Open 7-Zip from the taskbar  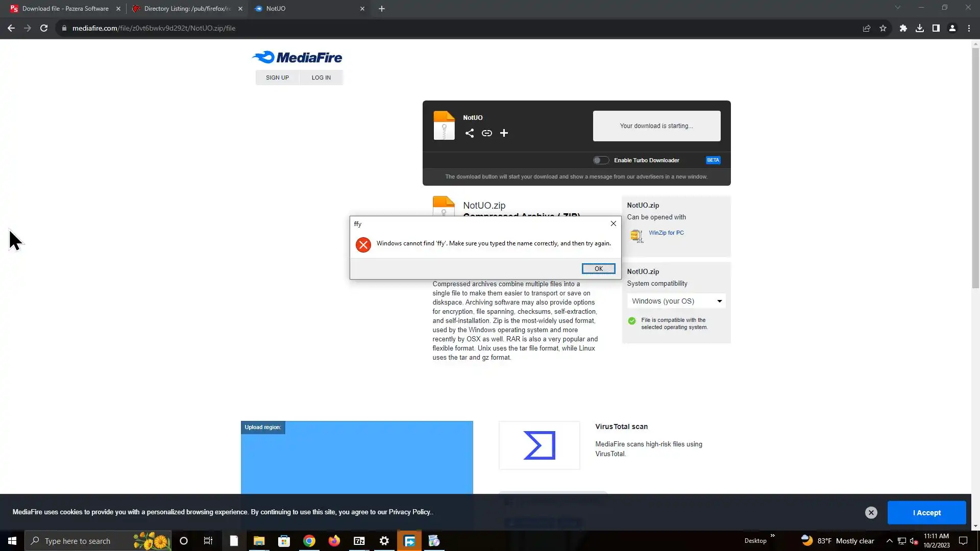359,541
